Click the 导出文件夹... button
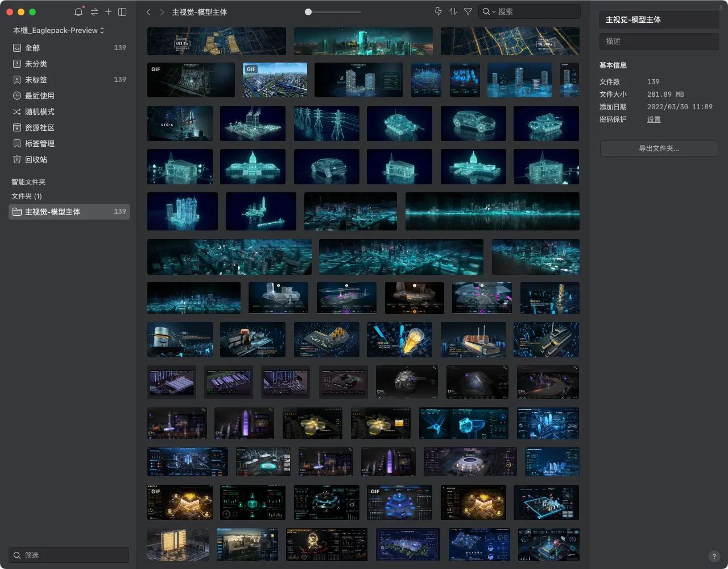 [x=659, y=149]
